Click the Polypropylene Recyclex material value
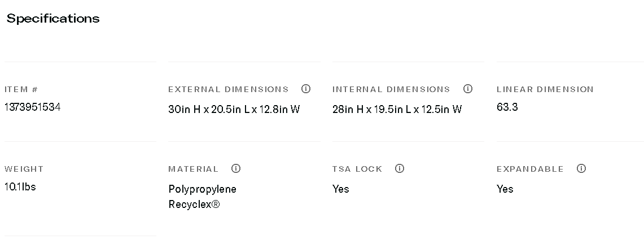 [x=202, y=197]
